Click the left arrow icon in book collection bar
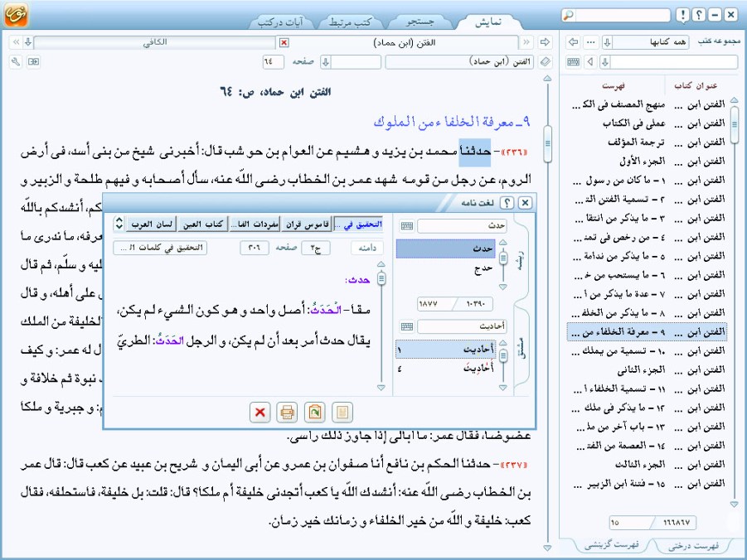This screenshot has height=560, width=747. point(574,42)
